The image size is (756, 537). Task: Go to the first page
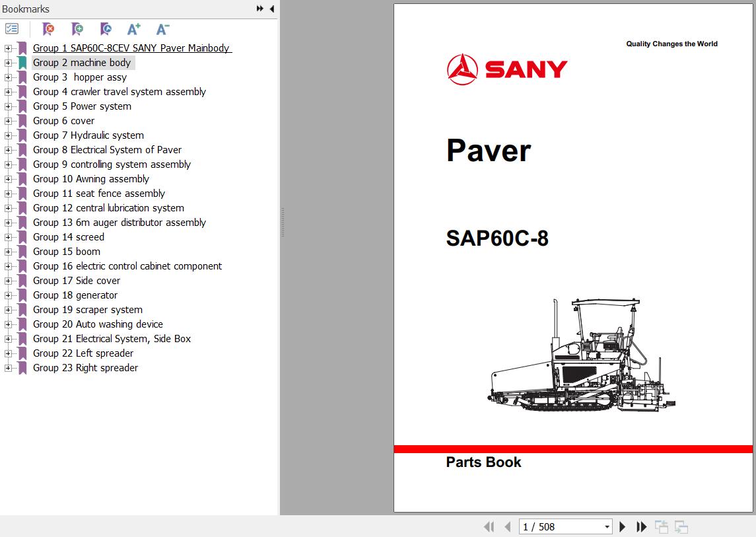489,527
